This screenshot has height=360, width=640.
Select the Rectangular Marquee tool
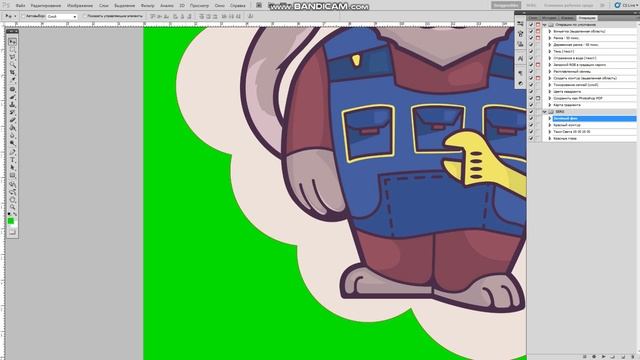(12, 50)
